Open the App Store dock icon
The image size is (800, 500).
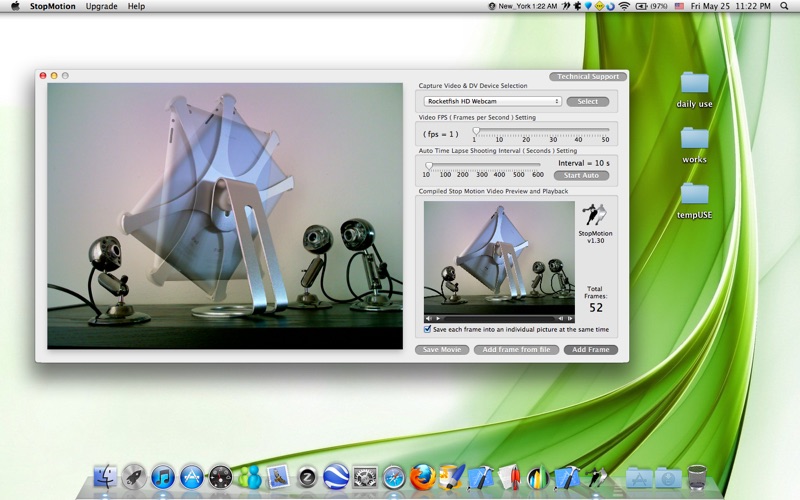(x=192, y=478)
